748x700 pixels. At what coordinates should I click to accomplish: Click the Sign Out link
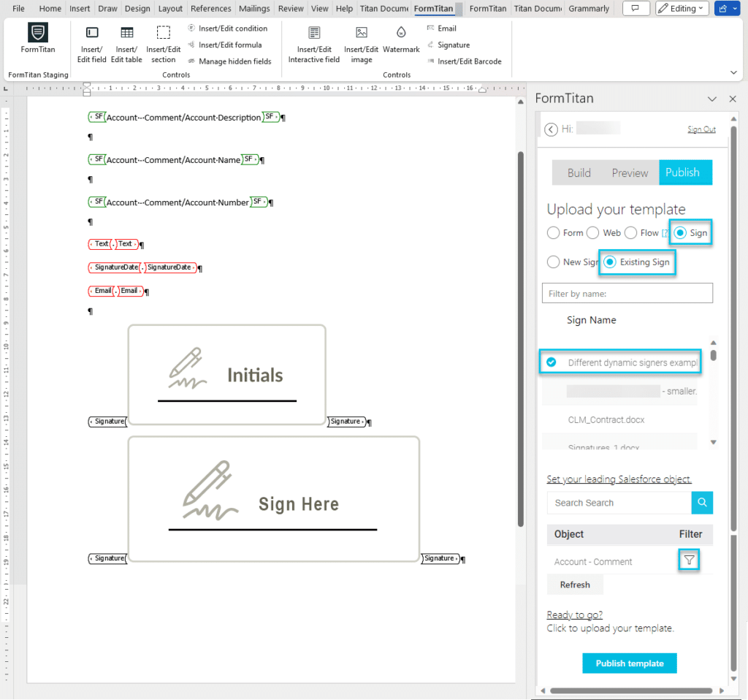coord(701,129)
